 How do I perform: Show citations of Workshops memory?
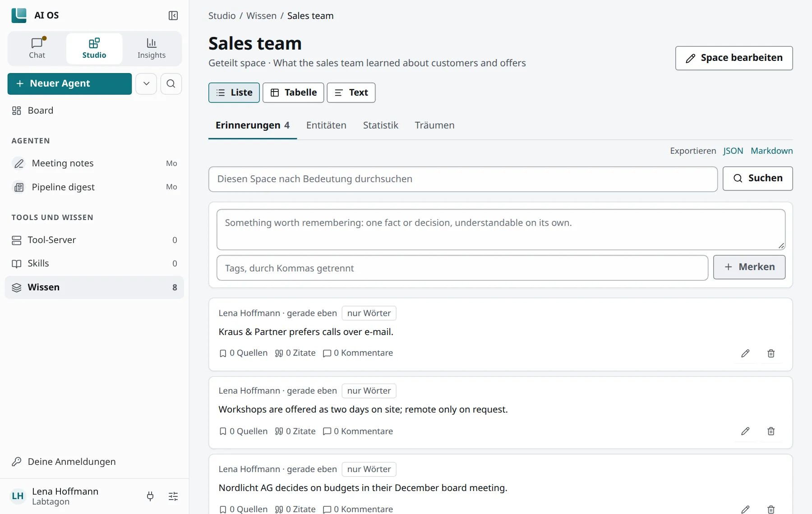[x=295, y=431]
